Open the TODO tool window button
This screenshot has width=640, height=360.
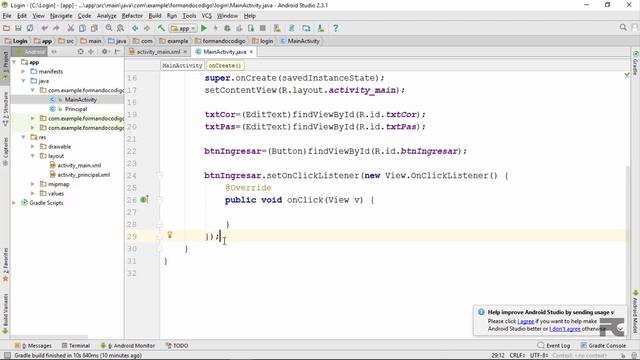177,345
